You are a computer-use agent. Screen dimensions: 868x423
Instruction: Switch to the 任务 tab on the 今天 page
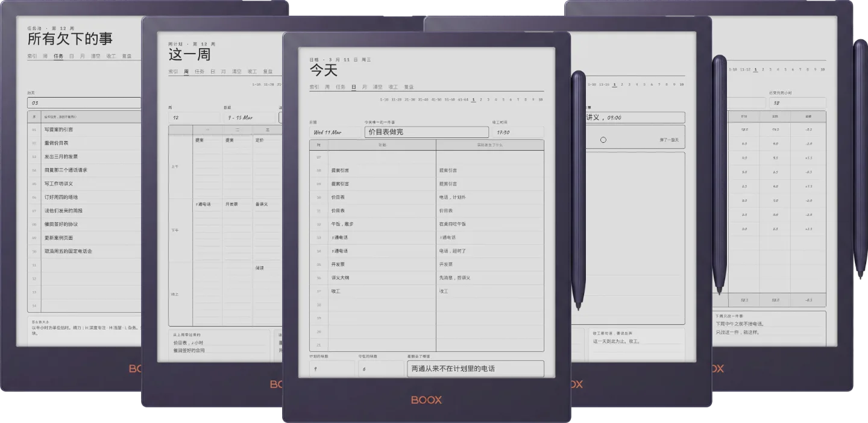coord(341,87)
